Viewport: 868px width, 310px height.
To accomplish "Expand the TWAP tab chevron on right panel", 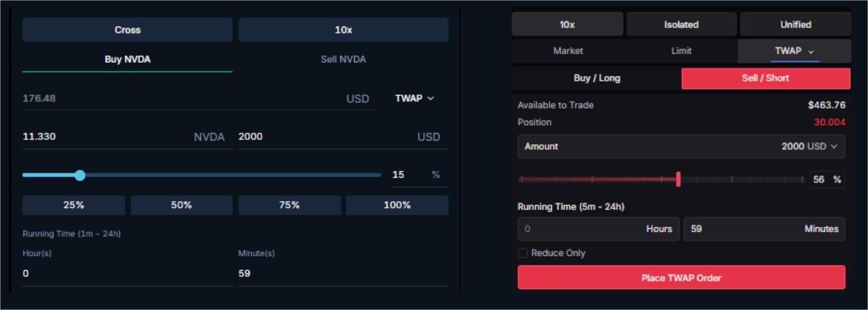I will tap(811, 51).
